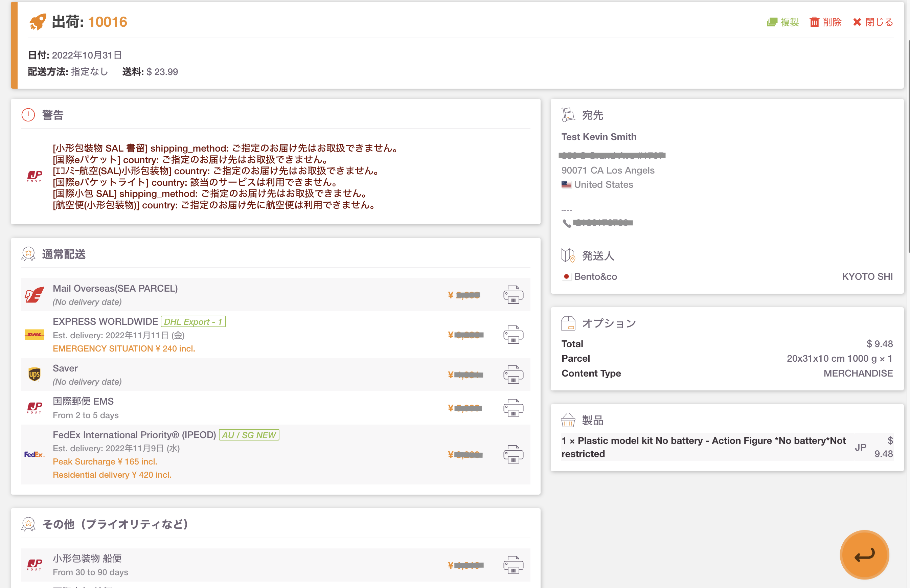Click KYOTO SHI sender city
The width and height of the screenshot is (910, 588).
[x=867, y=276]
